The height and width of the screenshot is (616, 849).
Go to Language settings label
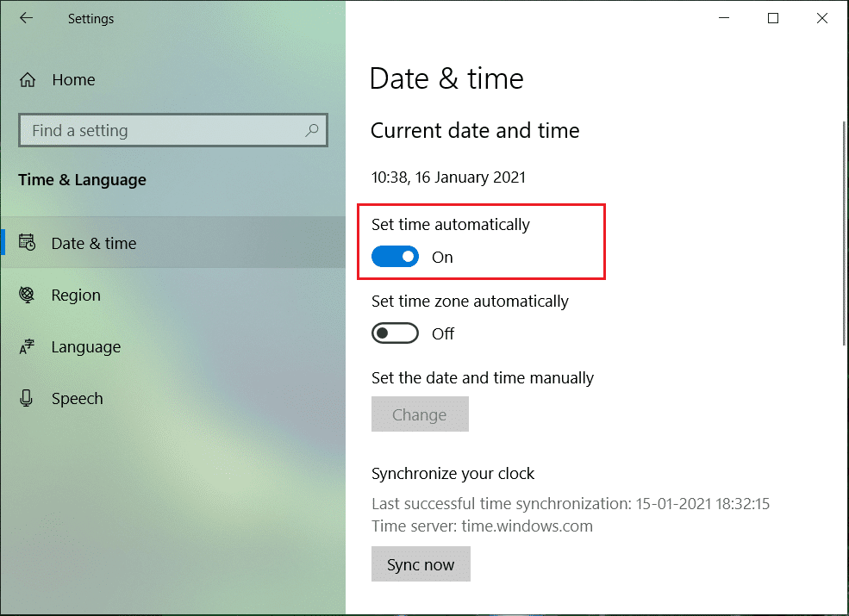(85, 347)
